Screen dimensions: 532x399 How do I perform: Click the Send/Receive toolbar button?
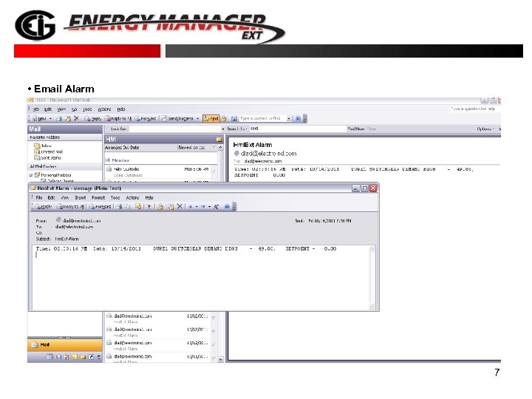177,119
